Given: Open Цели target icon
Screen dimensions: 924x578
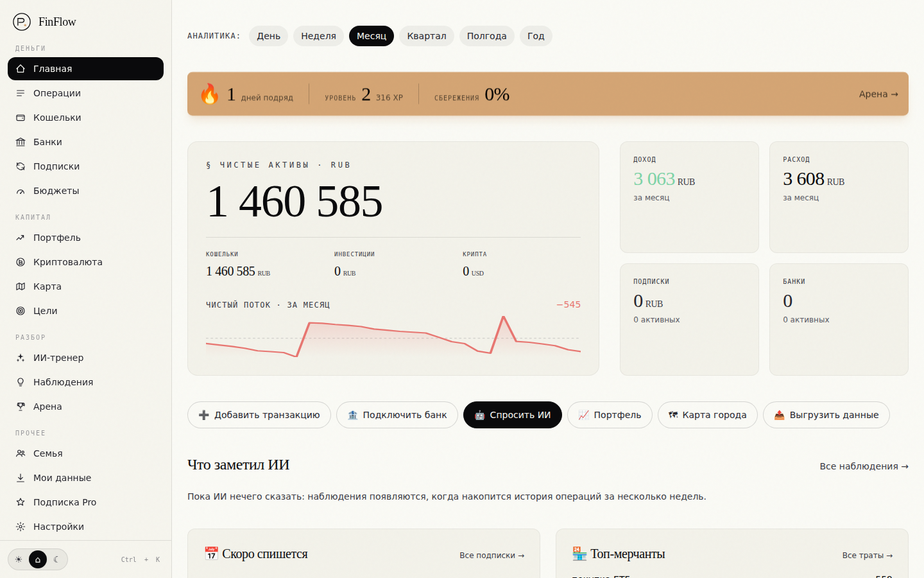Looking at the screenshot, I should point(21,311).
